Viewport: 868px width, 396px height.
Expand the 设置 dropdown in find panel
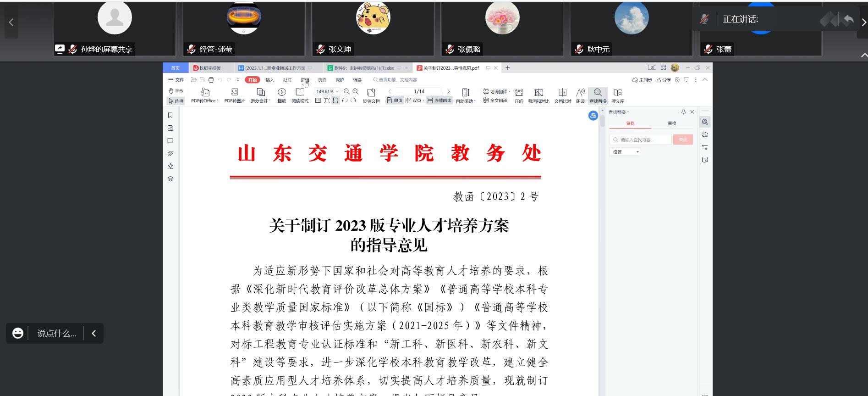click(625, 152)
